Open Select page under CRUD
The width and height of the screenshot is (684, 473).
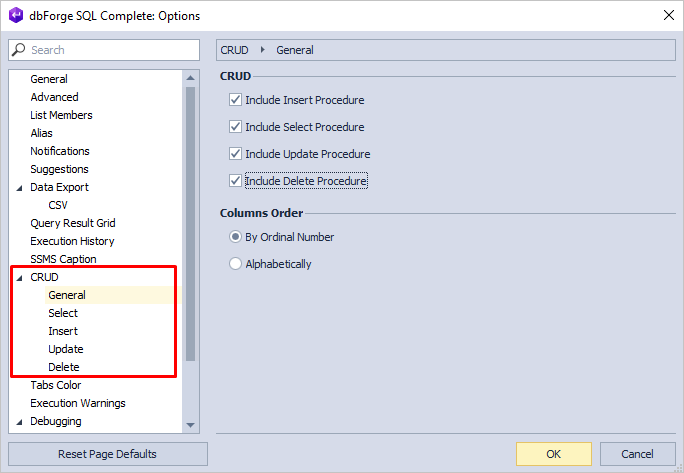[x=63, y=313]
